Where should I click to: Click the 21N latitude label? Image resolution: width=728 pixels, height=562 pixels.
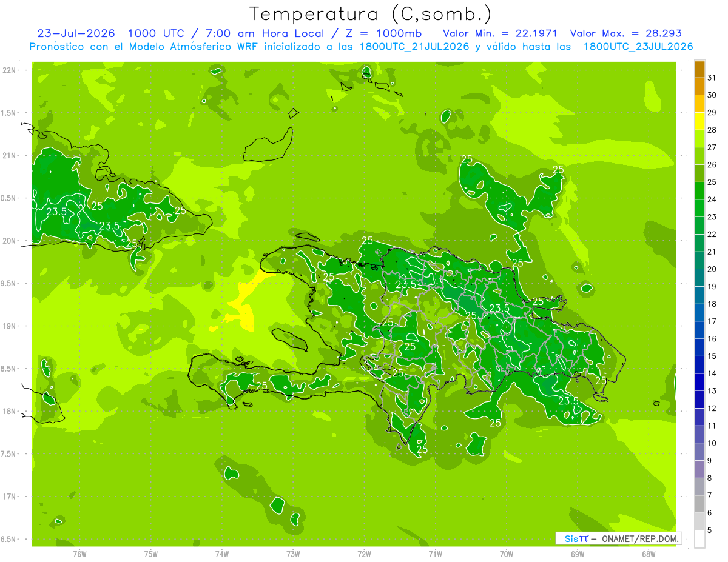click(10, 155)
